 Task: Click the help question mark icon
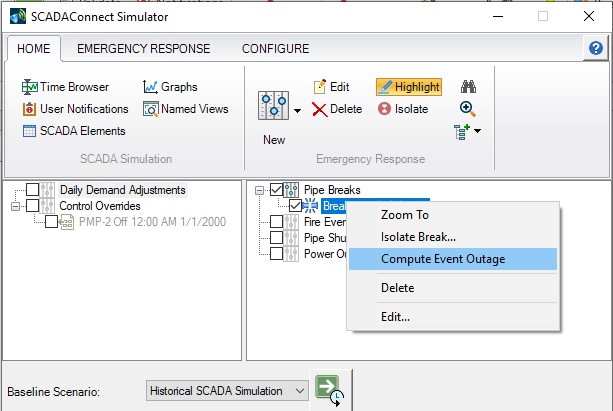tap(595, 47)
